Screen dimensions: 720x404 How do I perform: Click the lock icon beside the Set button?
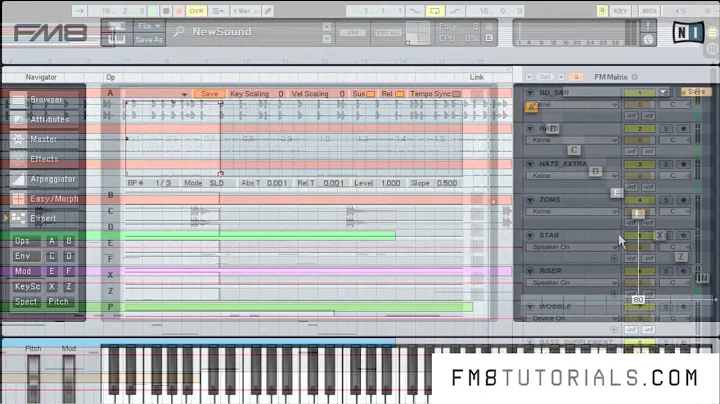pos(576,77)
